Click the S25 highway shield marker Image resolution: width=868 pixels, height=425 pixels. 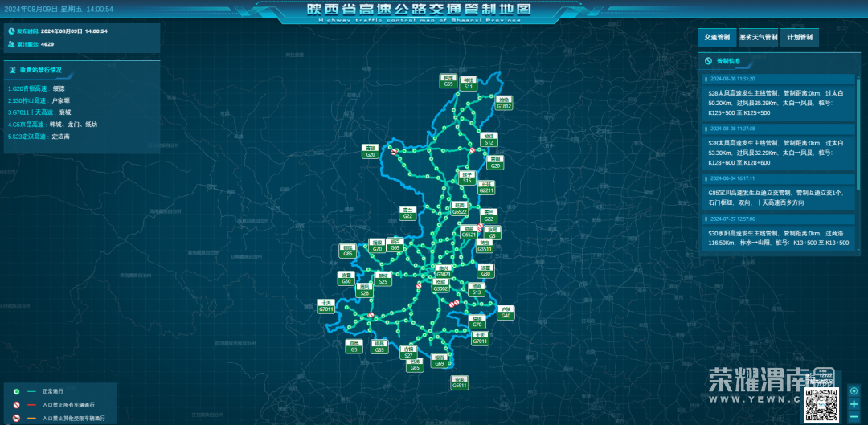(x=383, y=279)
